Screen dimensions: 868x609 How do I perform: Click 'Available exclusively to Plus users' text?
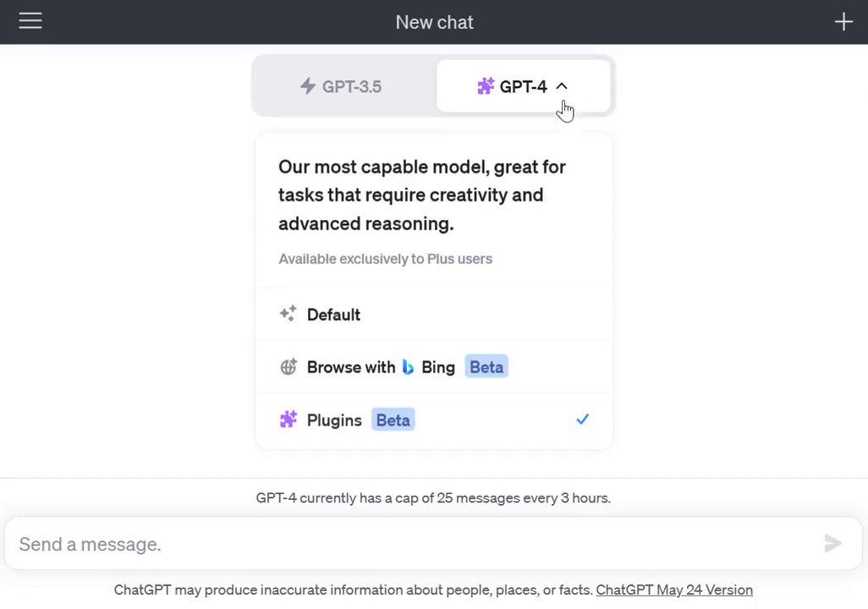tap(385, 259)
